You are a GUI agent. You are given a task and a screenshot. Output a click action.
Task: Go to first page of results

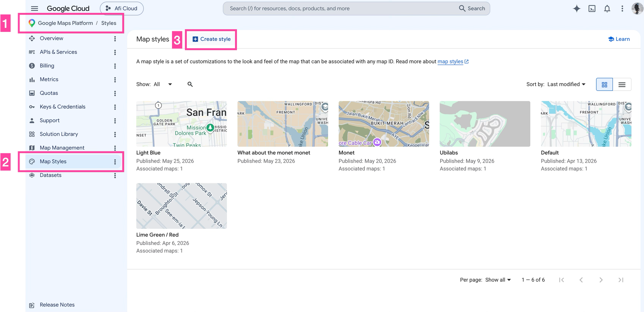tap(561, 280)
